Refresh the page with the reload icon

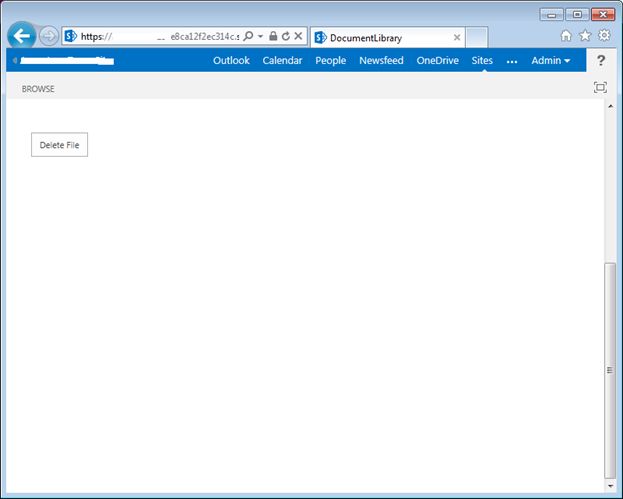(x=285, y=36)
